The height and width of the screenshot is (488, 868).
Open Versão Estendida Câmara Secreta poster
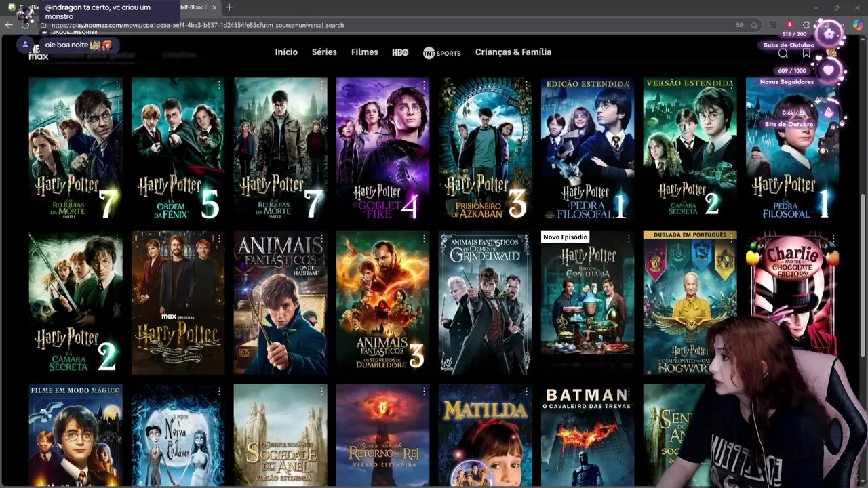690,149
